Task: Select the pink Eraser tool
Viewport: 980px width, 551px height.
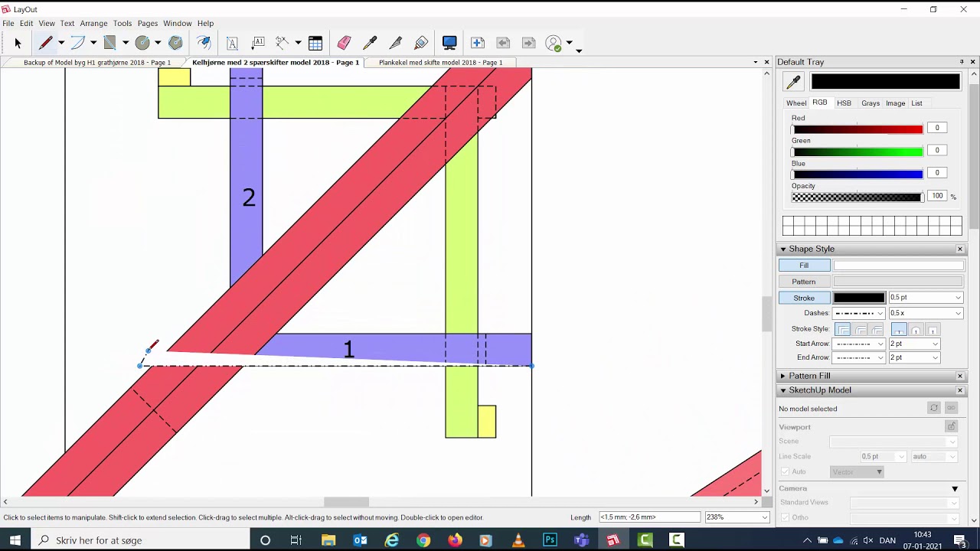Action: (x=344, y=44)
